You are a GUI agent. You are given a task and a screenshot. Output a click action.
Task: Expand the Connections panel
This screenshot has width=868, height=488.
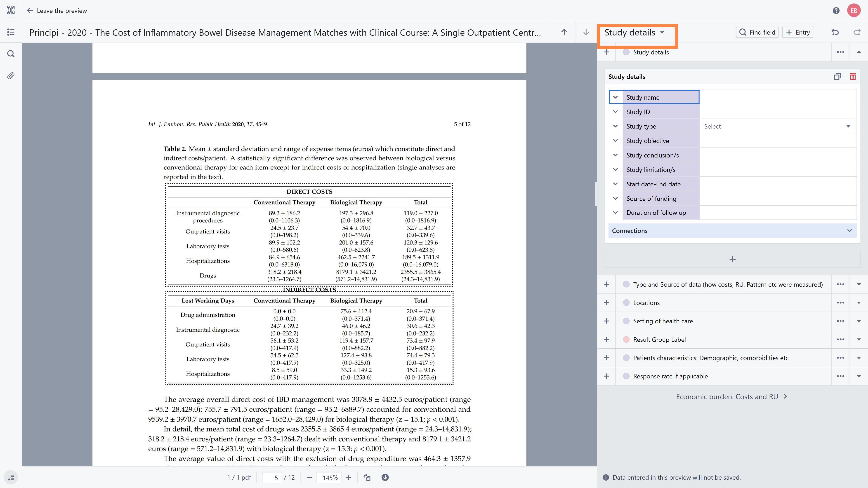733,231
